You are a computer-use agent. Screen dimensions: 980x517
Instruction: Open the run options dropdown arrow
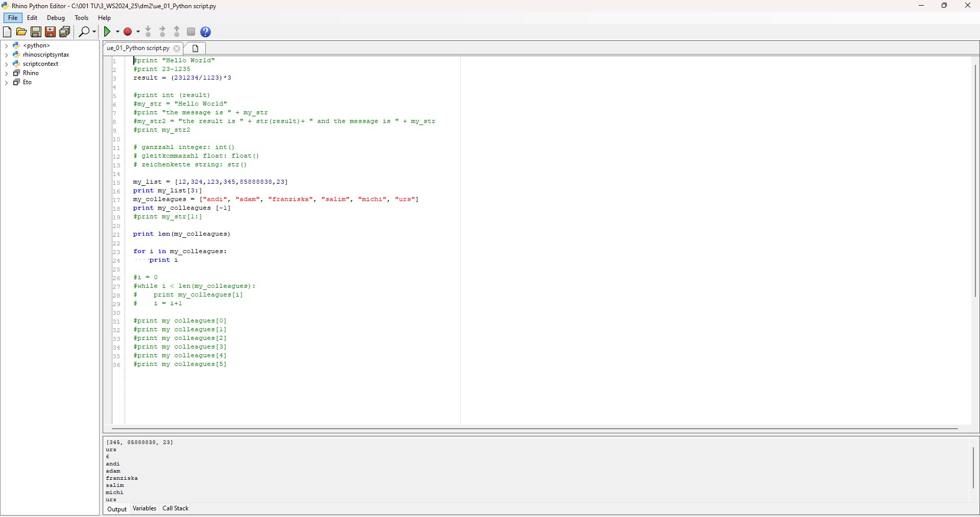(x=116, y=32)
